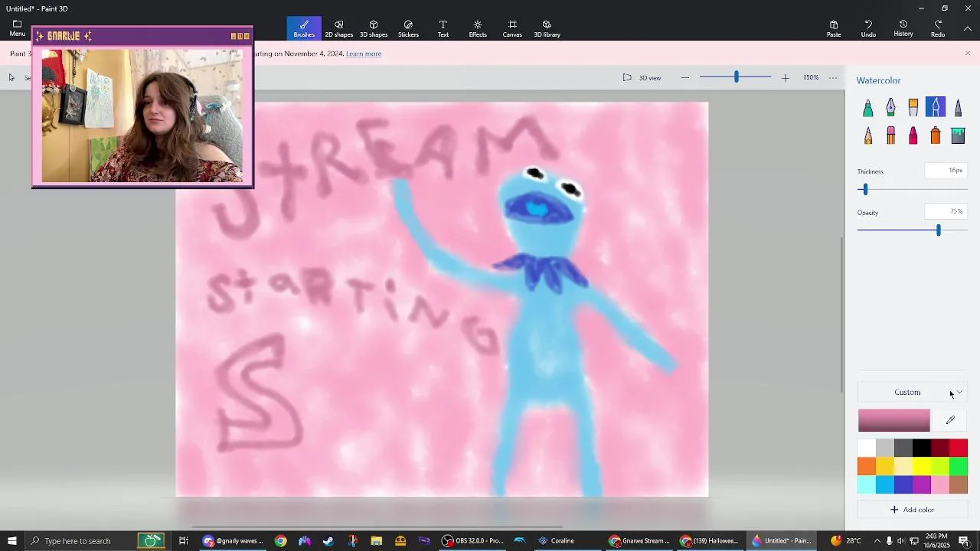This screenshot has width=980, height=551.
Task: Toggle the 3D view
Action: click(x=642, y=77)
